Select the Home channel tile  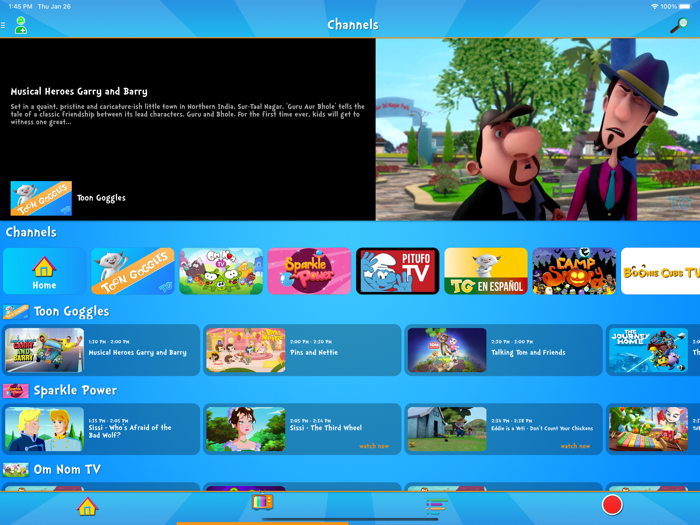(x=44, y=271)
